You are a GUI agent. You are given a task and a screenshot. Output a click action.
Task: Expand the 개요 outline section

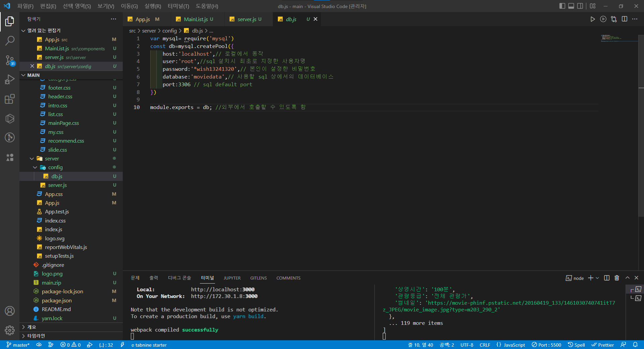click(x=71, y=327)
